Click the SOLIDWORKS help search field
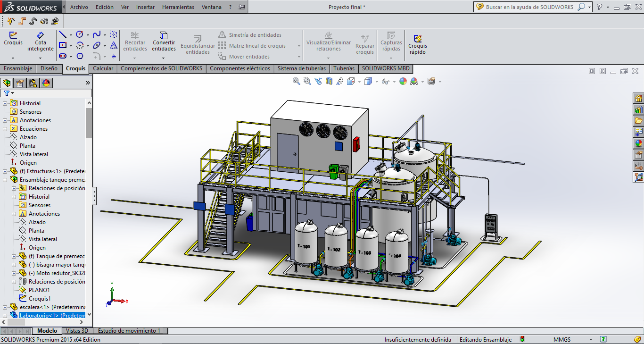Screen dimensions: 644x344 [x=529, y=7]
